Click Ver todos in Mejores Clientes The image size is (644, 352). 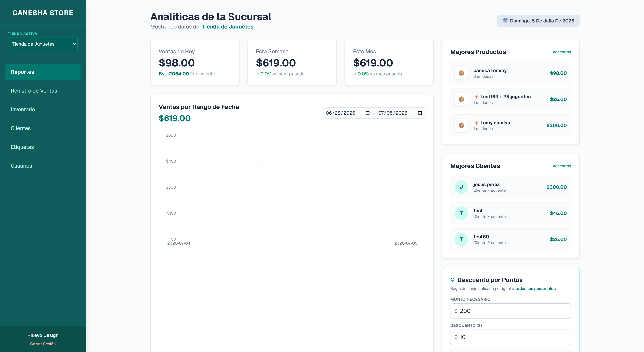click(562, 166)
